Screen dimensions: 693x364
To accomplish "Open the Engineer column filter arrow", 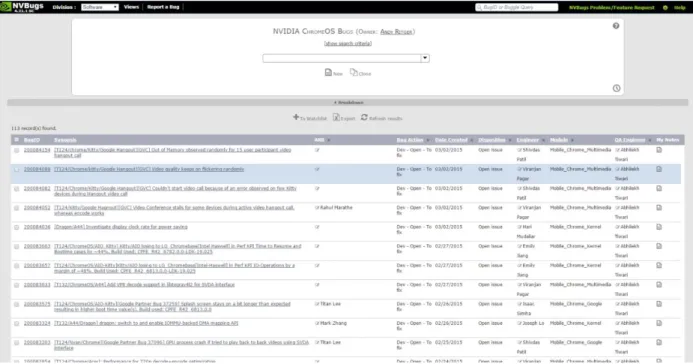I will [543, 140].
